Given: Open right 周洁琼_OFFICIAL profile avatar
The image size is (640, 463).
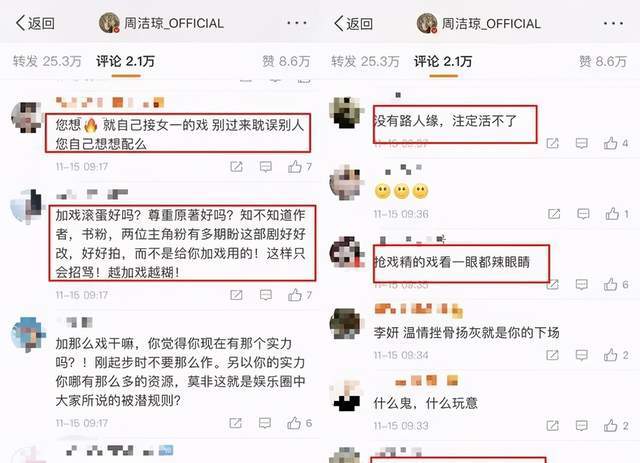Looking at the screenshot, I should click(427, 23).
